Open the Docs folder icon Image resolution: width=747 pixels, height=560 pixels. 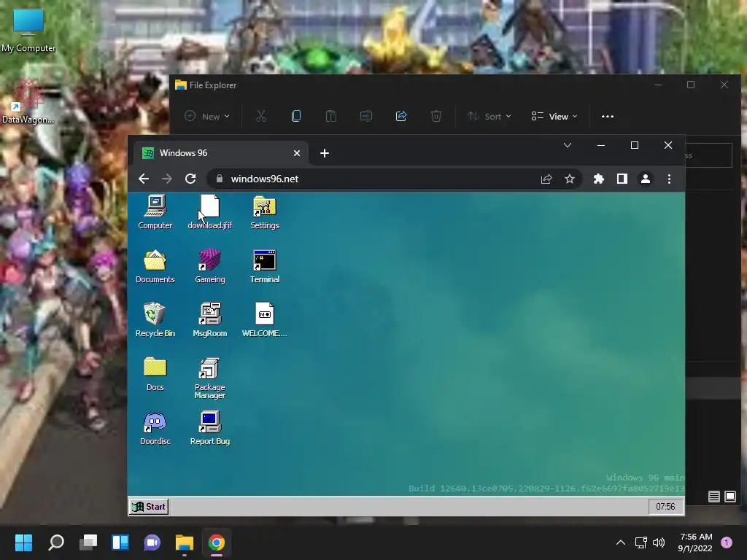pyautogui.click(x=155, y=374)
